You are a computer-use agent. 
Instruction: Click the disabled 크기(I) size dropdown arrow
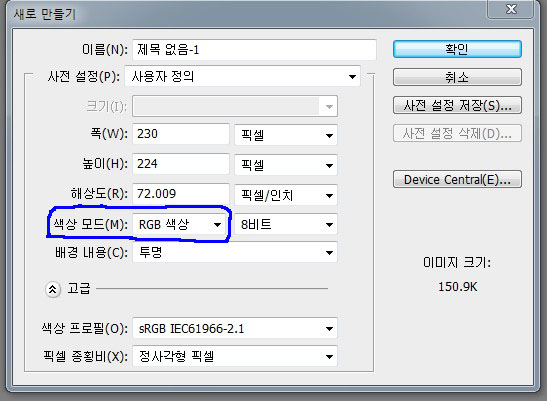tap(329, 106)
